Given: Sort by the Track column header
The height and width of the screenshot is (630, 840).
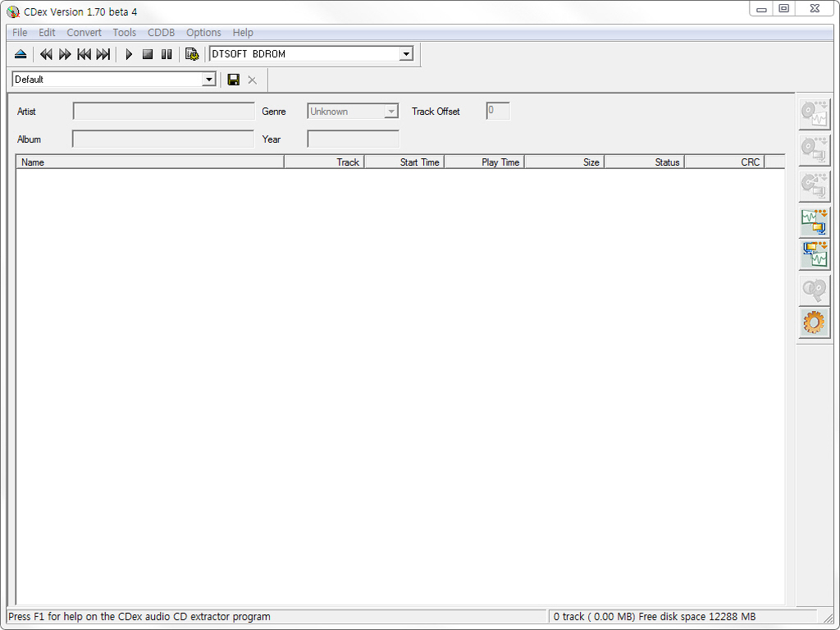Looking at the screenshot, I should tap(324, 162).
